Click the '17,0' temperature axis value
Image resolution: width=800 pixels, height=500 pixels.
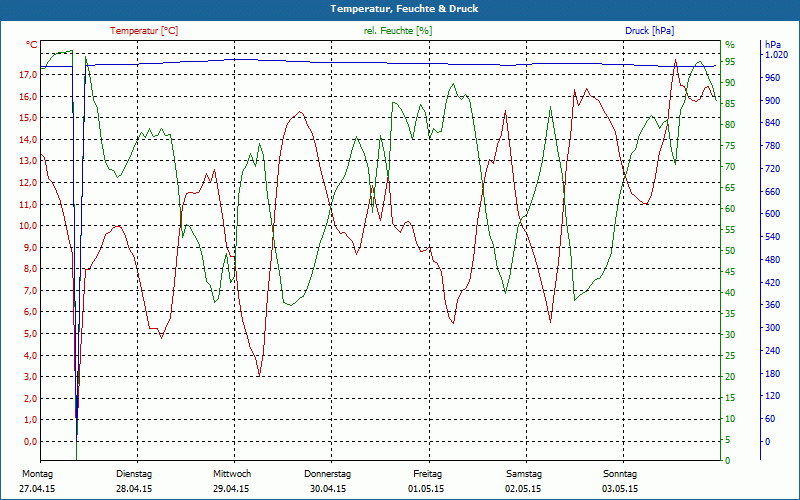click(28, 75)
